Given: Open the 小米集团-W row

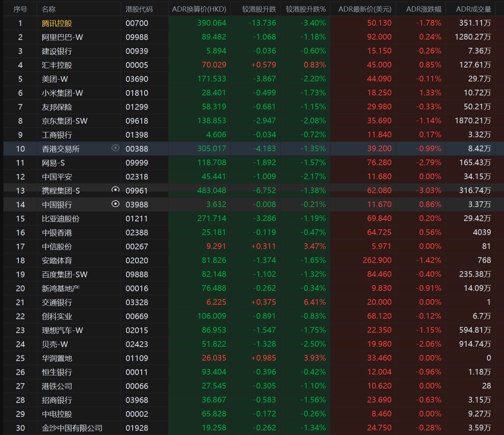Looking at the screenshot, I should pyautogui.click(x=254, y=93).
